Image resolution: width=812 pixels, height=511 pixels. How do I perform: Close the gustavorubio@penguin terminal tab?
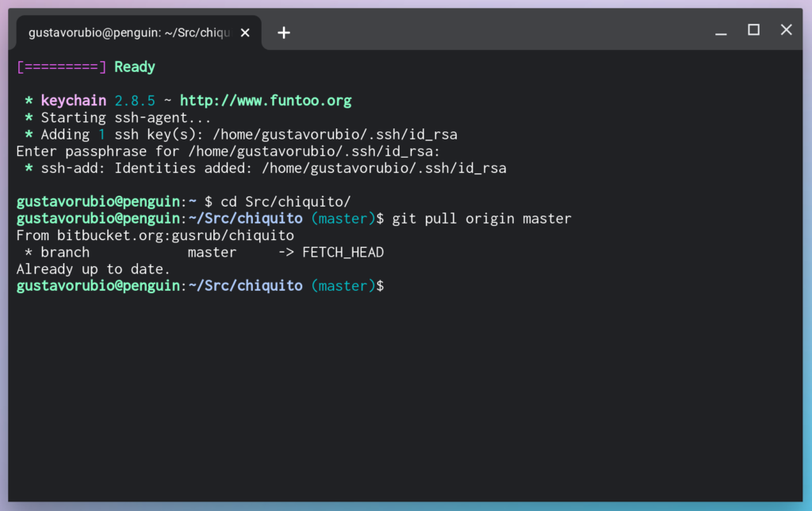[x=245, y=32]
